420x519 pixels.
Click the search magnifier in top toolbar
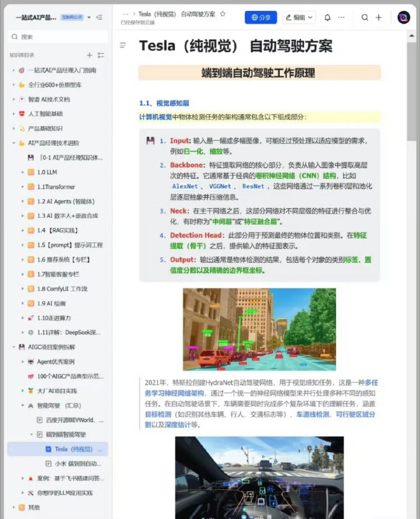tap(365, 18)
